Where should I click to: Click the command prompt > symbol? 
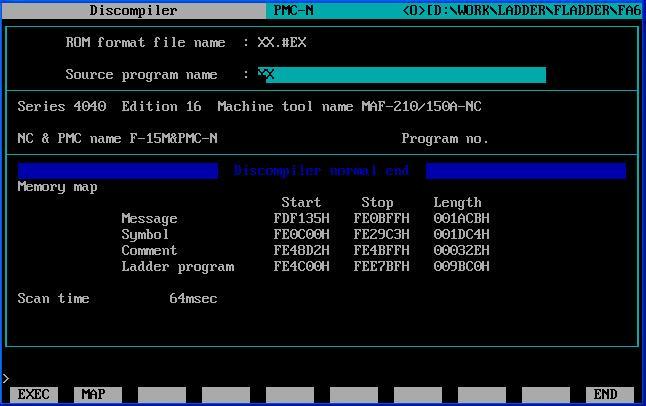click(x=6, y=378)
